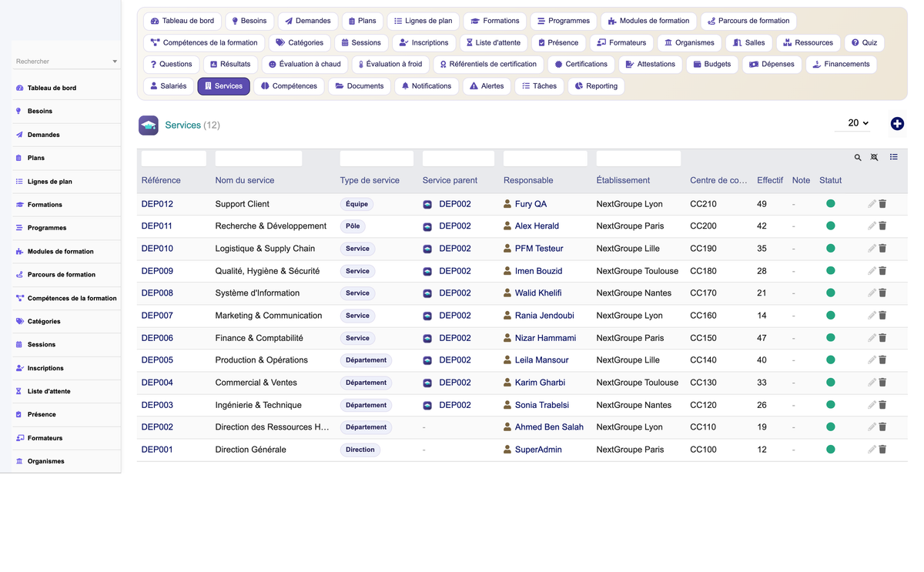Delete the DEP012 Support Client row

tap(882, 204)
